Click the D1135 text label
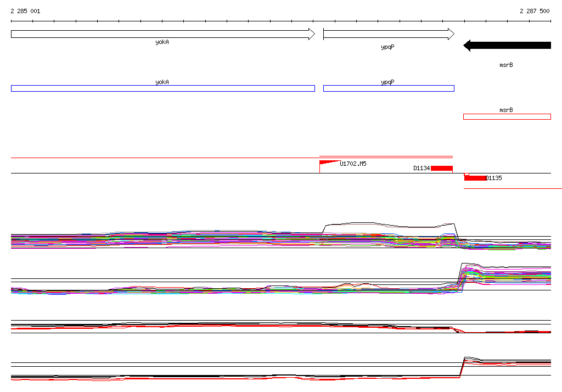Image resolution: width=562 pixels, height=392 pixels. click(x=494, y=178)
